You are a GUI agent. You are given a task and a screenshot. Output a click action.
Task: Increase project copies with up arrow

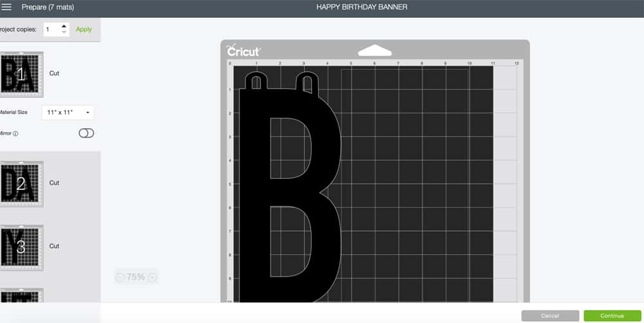point(64,26)
